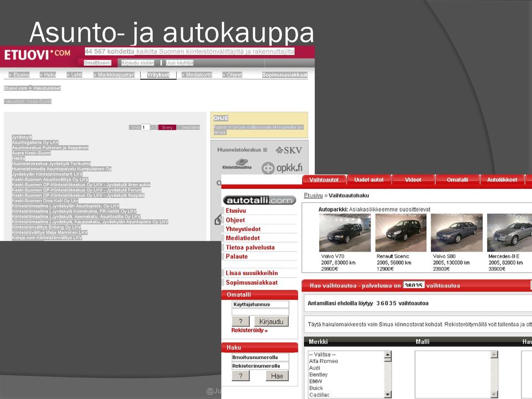The width and height of the screenshot is (532, 399).
Task: Click Etusivu in the Autotalli sidebar
Action: click(x=236, y=211)
